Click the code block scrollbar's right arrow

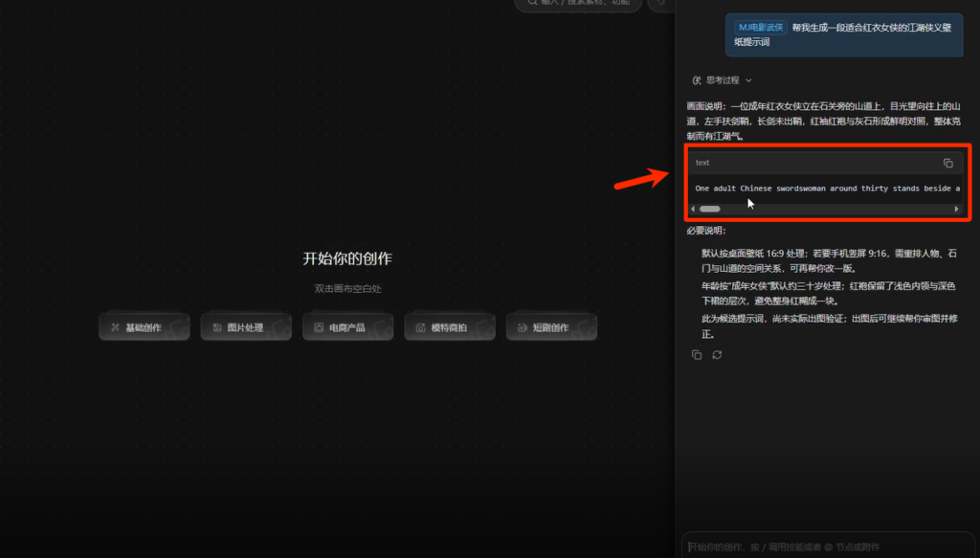956,209
